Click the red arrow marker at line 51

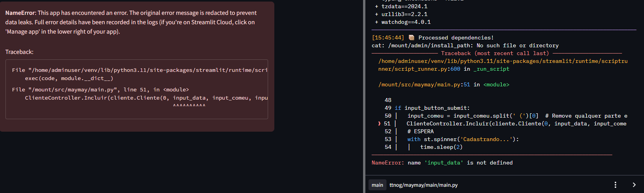(x=379, y=123)
